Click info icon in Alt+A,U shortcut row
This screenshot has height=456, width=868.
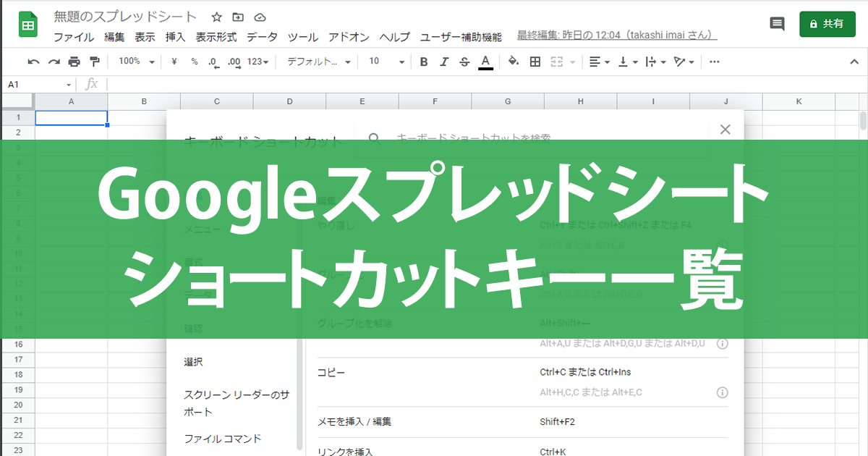pos(722,343)
